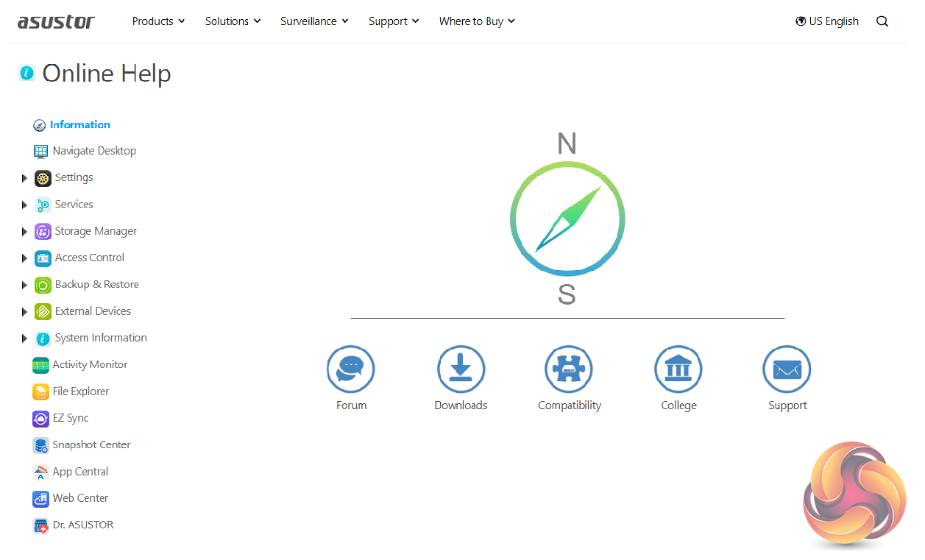Click the College link text
Viewport: 925px width, 560px height.
click(x=678, y=405)
